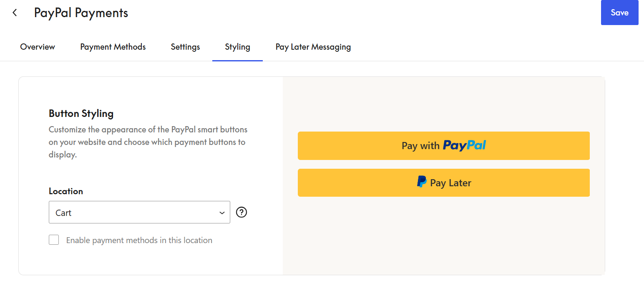
Task: Click the PayPal wordmark logo in preview
Action: tap(464, 145)
